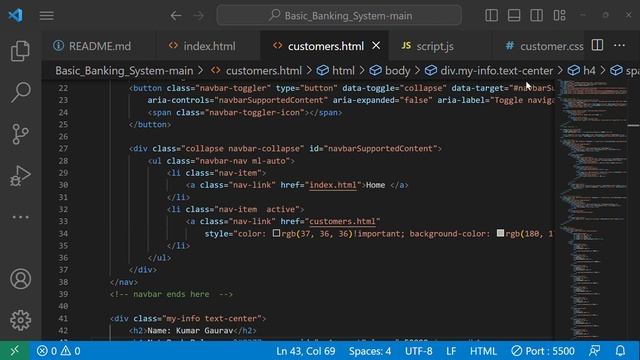Open the Accounts menu icon
This screenshot has width=640, height=360.
click(20, 279)
